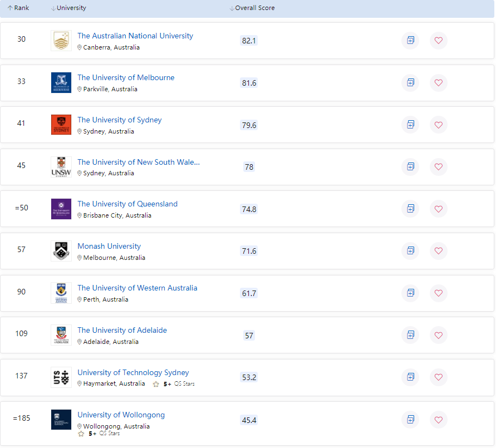
Task: Select rank value =50
Action: pos(22,208)
